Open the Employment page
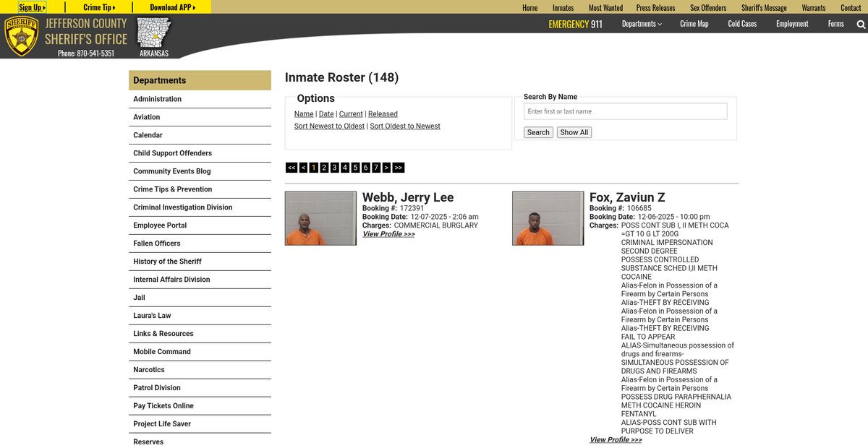 [x=792, y=24]
